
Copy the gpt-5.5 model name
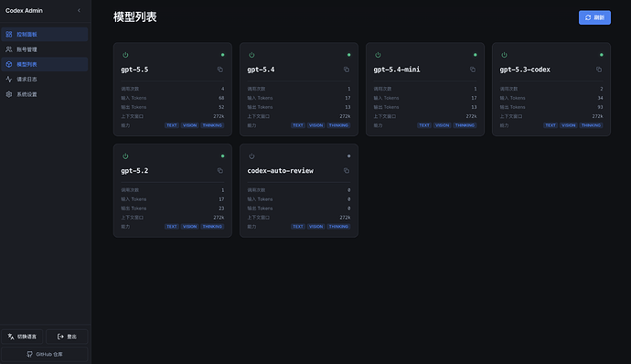click(220, 70)
